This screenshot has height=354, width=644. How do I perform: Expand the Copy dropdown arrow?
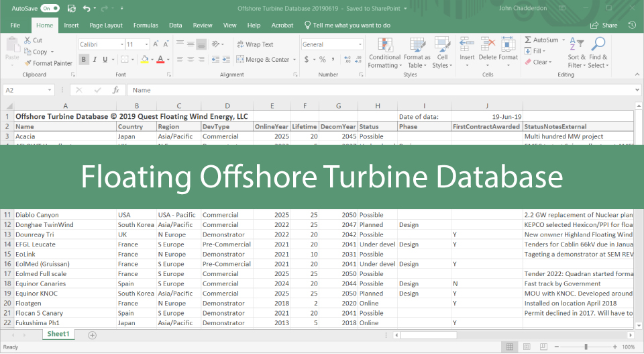(x=52, y=52)
